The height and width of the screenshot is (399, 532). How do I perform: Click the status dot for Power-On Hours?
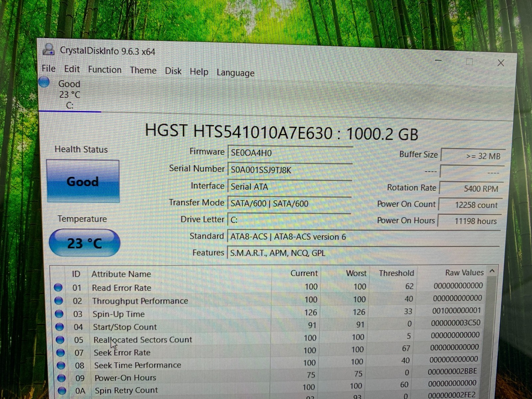(62, 378)
